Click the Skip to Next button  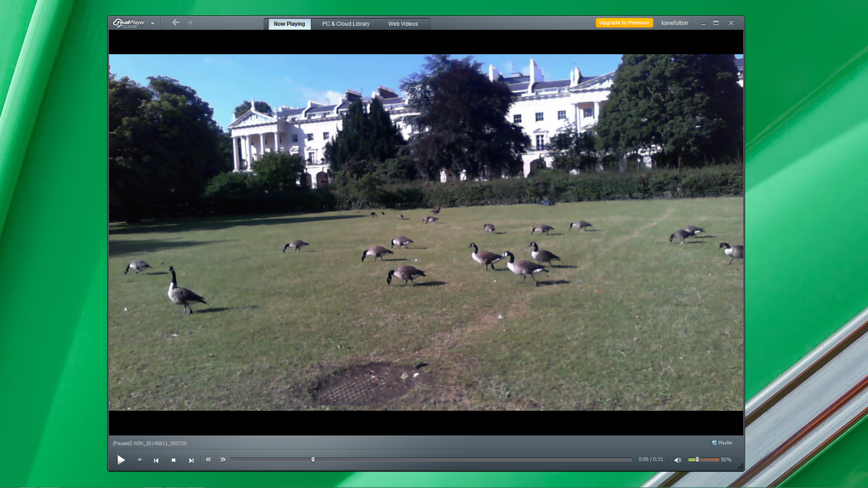pos(191,460)
